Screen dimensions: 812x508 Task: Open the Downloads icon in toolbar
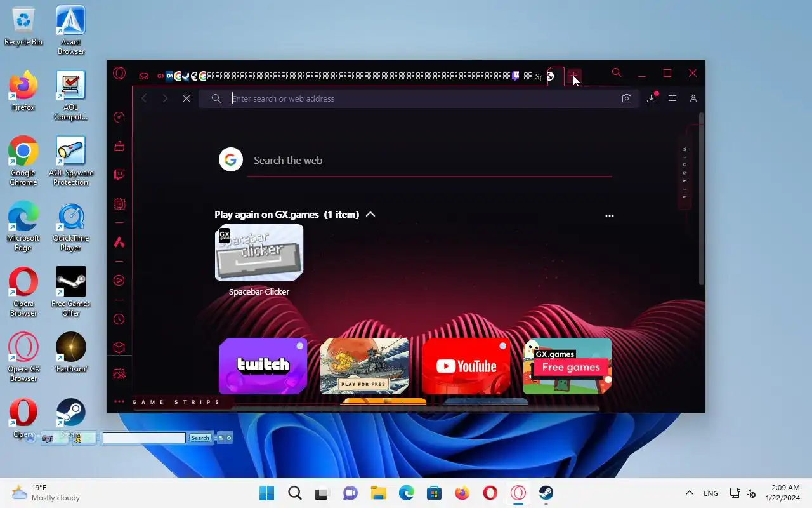[652, 98]
